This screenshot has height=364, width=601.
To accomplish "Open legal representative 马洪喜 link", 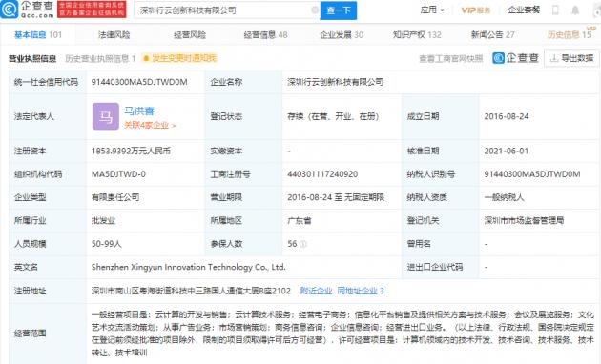I will coord(139,111).
